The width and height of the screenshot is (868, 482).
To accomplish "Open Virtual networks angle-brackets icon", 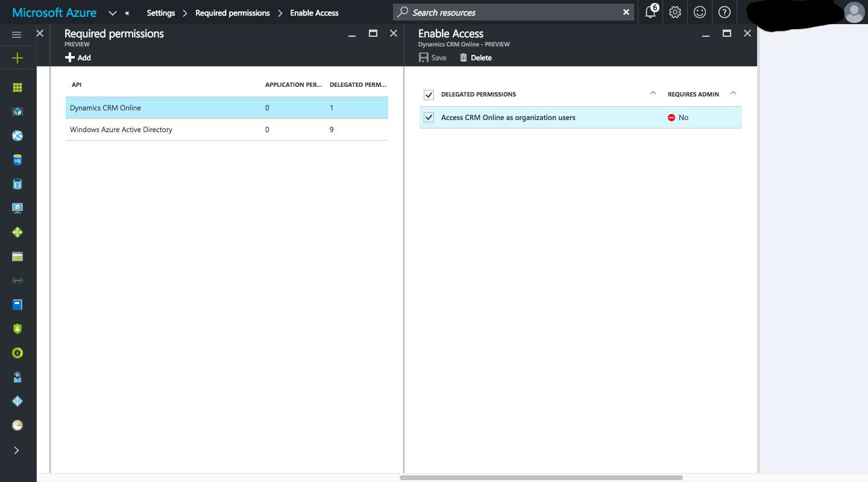I will coord(17,281).
